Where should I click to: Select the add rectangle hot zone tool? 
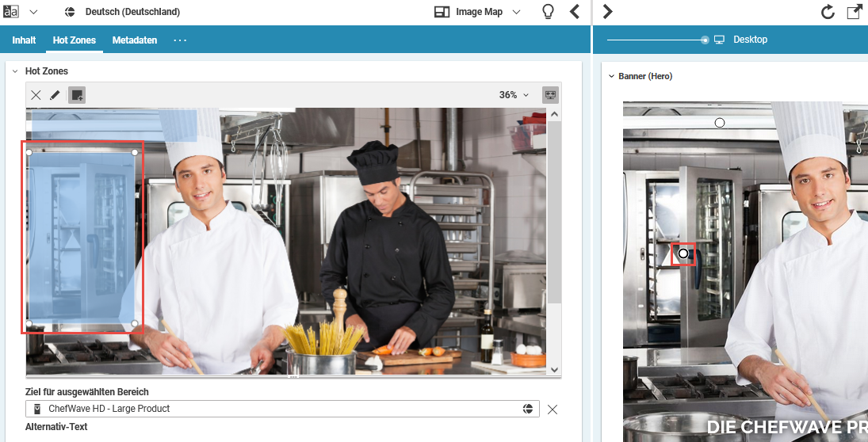tap(76, 95)
